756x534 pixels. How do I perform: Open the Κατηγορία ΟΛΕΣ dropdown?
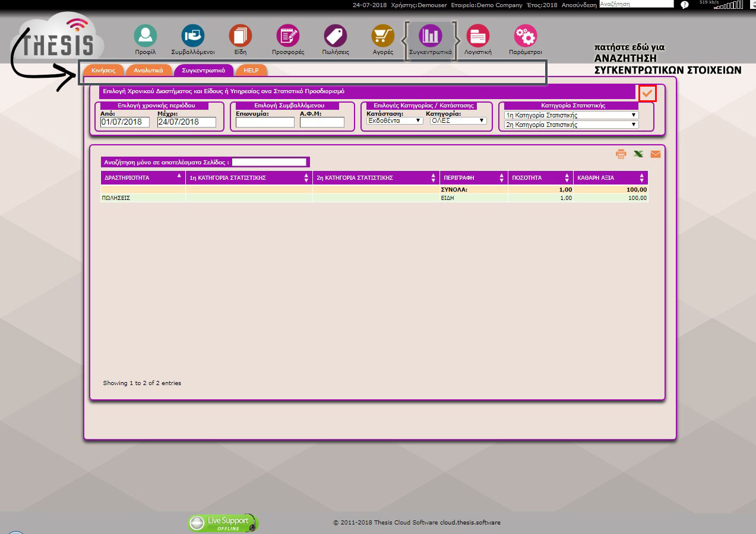(x=458, y=120)
